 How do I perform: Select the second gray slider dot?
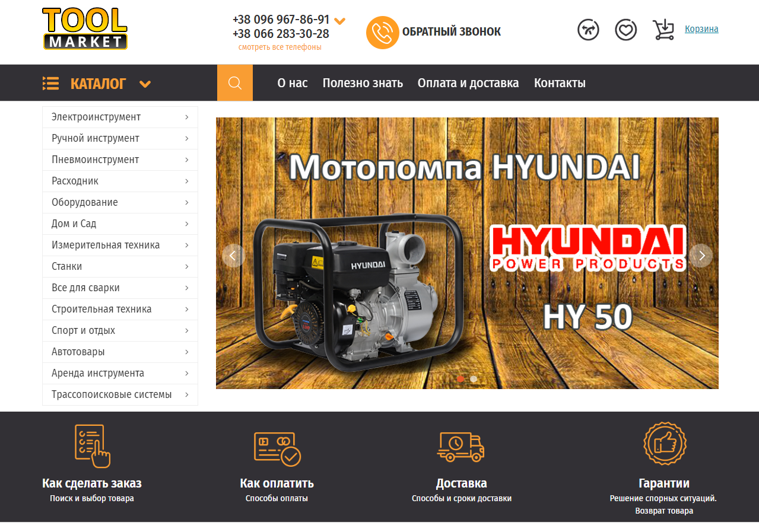tap(474, 378)
